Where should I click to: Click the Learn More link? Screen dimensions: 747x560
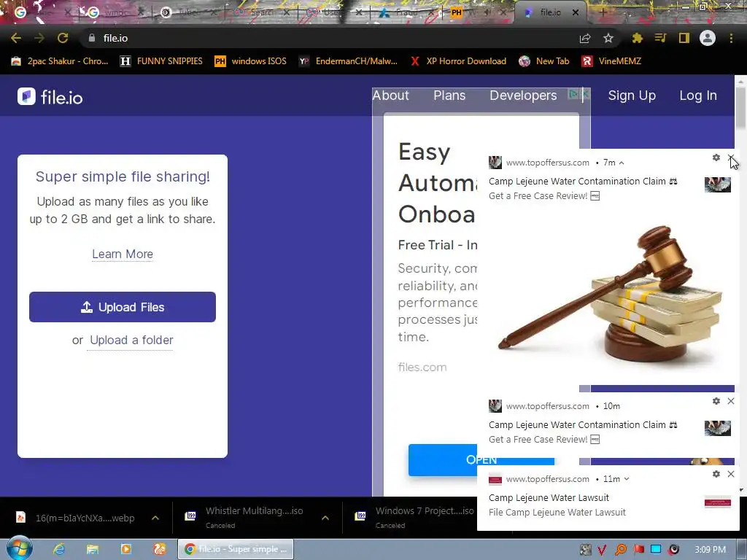point(123,254)
